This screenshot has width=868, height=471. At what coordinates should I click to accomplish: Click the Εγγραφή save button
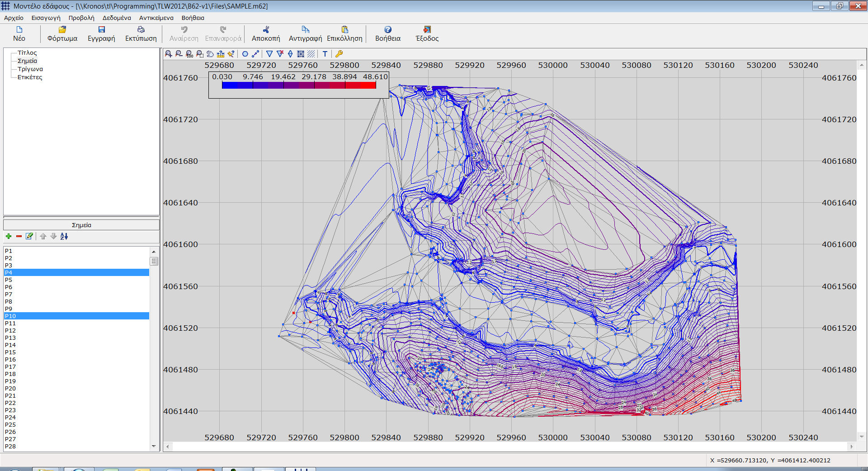[101, 34]
